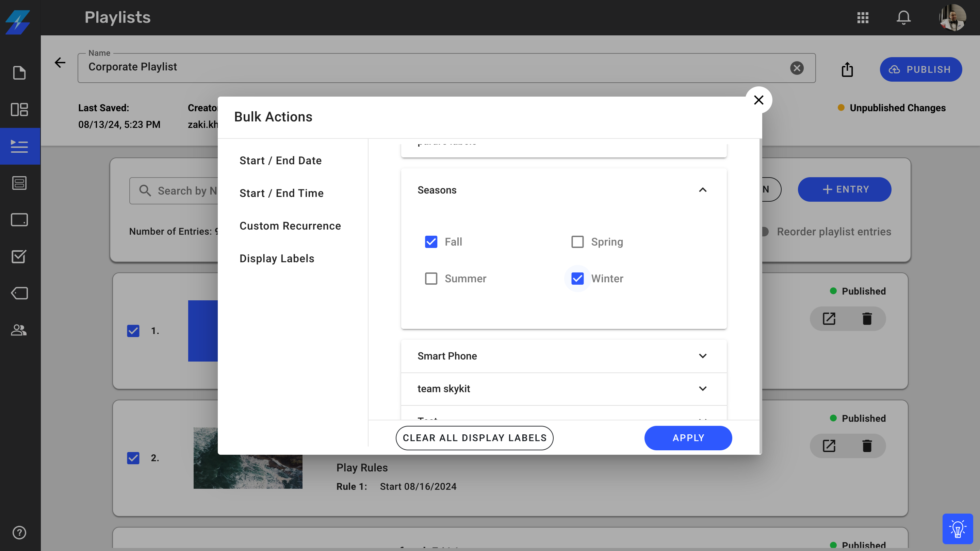Viewport: 980px width, 551px height.
Task: Select Display Labels option
Action: (277, 258)
